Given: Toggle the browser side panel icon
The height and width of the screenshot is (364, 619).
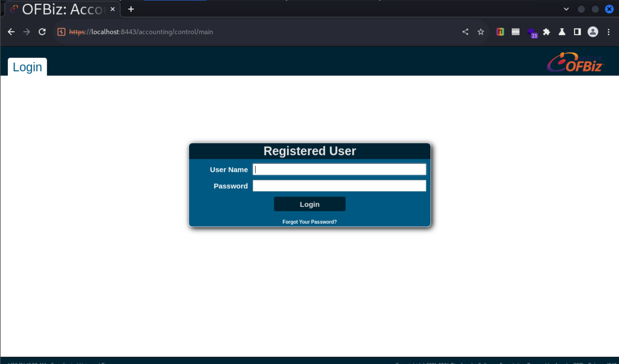Looking at the screenshot, I should (577, 32).
